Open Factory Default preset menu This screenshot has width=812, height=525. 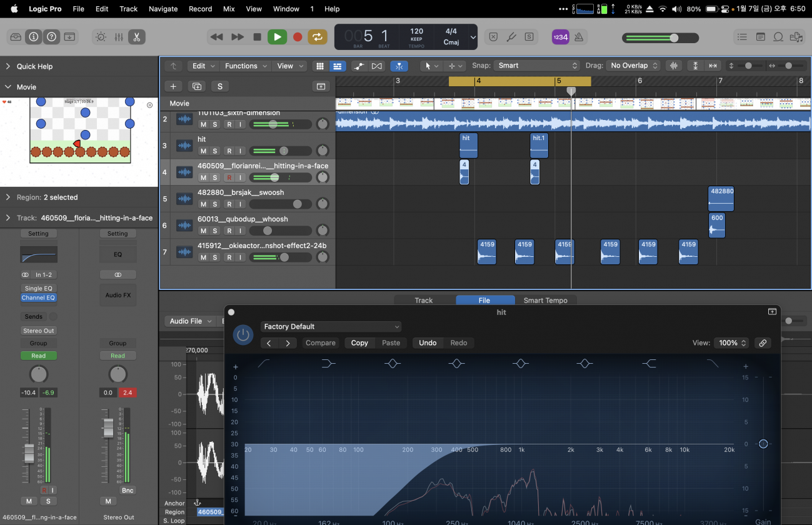pos(331,326)
